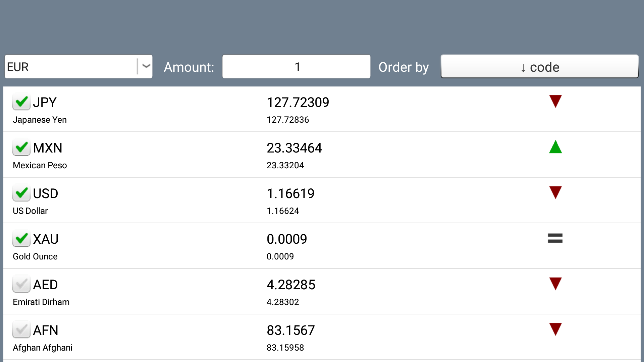Viewport: 644px width, 362px height.
Task: Click the red down arrow next to JPY
Action: (x=555, y=101)
